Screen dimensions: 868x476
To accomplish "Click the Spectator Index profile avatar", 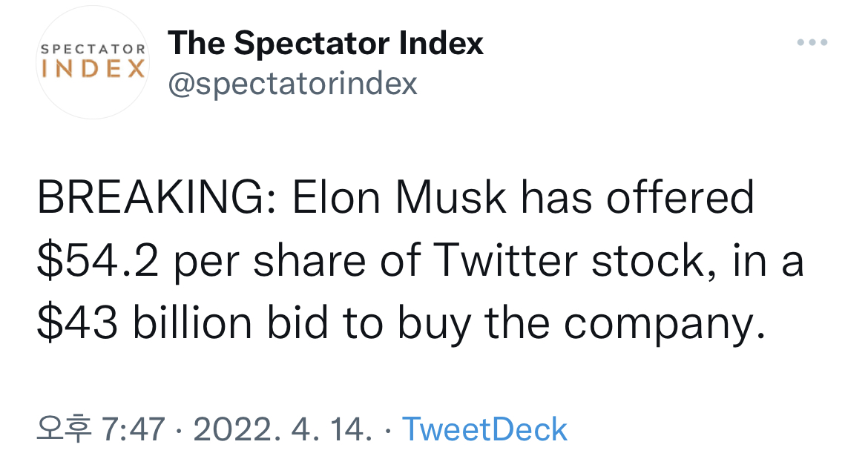I will (x=93, y=62).
